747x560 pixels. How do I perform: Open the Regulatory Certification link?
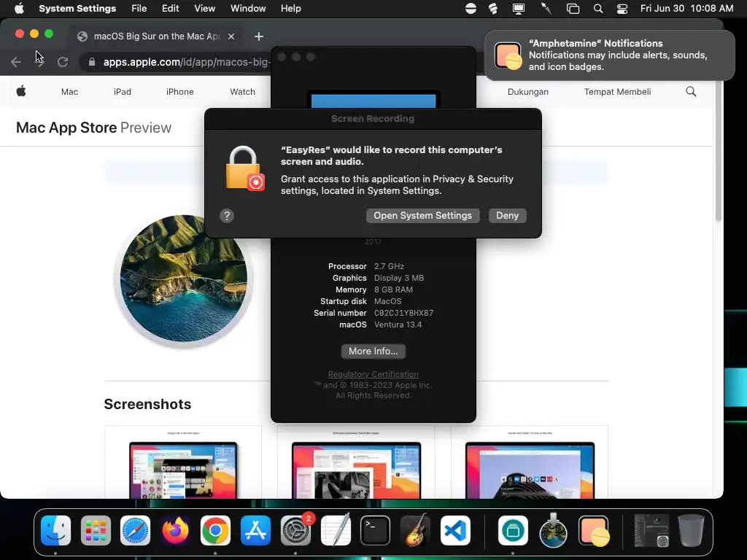pos(373,374)
